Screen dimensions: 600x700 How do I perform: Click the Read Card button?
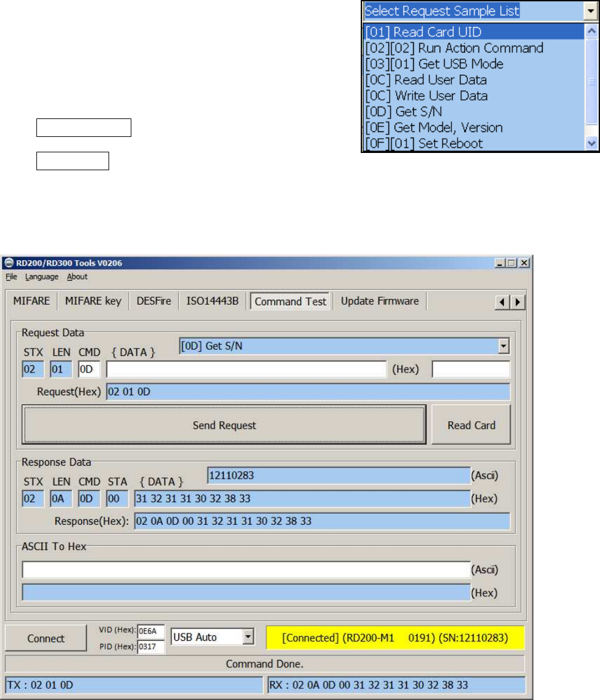point(471,425)
